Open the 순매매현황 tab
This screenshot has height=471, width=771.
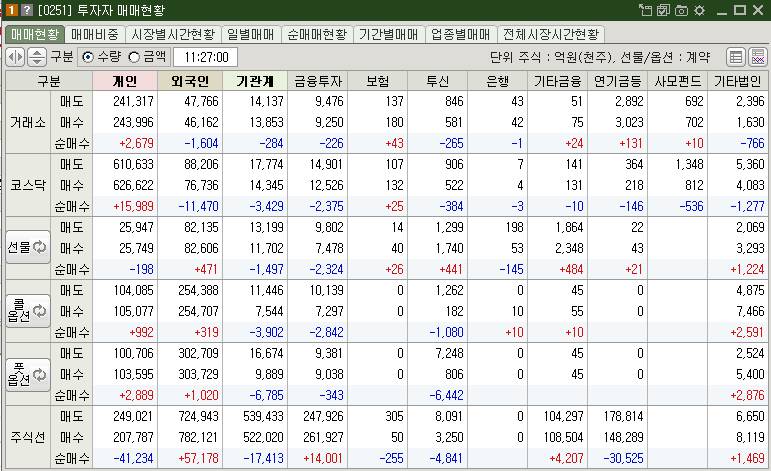[x=317, y=34]
